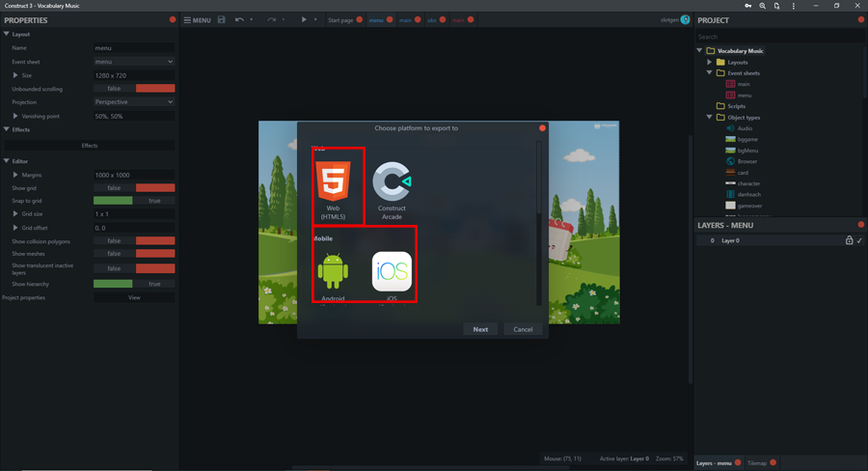Select the menu event sheet in project tree

[744, 96]
